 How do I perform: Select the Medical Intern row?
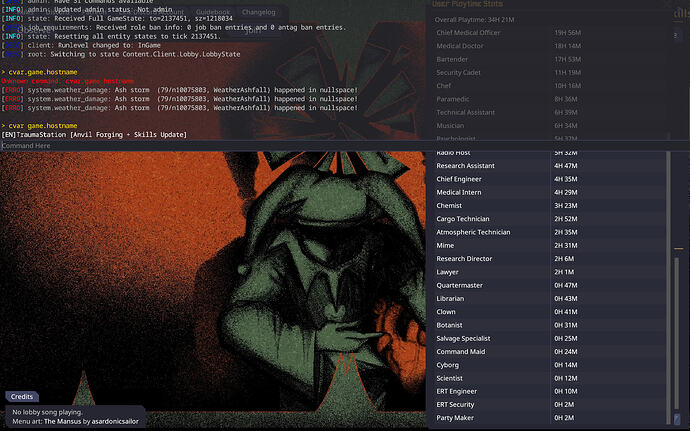tap(550, 192)
